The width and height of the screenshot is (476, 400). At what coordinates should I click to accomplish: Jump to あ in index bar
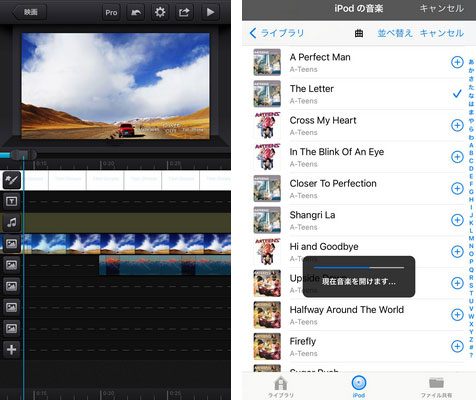pos(471,62)
